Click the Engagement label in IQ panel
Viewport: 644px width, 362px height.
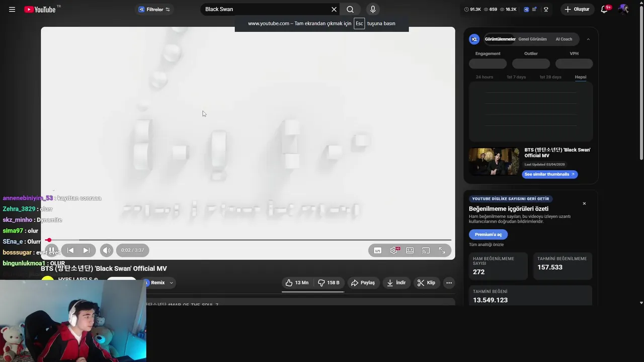pos(488,53)
